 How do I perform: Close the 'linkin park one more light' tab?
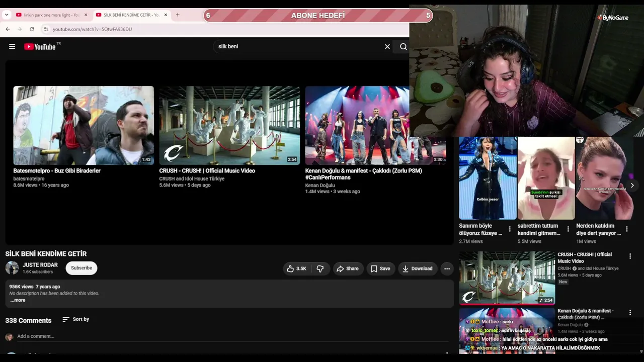(x=86, y=15)
